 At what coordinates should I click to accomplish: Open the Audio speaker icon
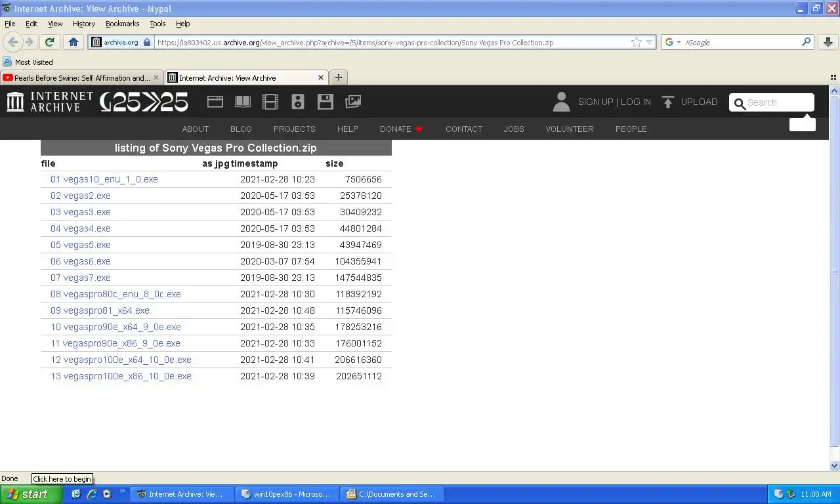(x=298, y=102)
